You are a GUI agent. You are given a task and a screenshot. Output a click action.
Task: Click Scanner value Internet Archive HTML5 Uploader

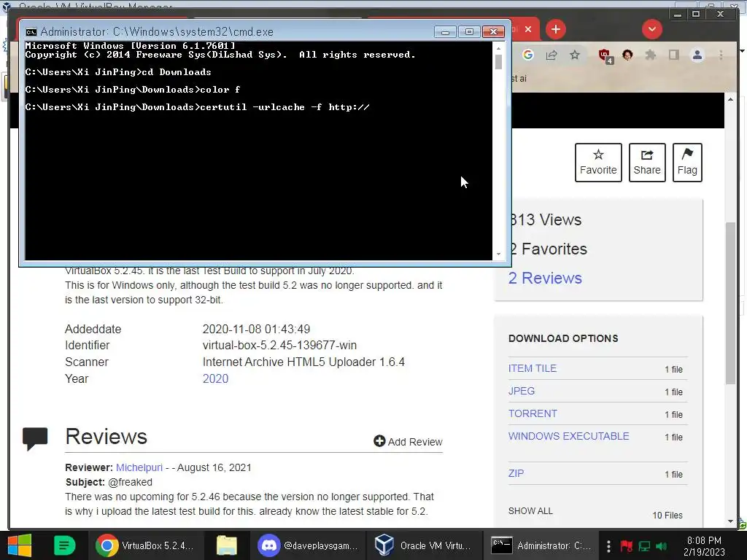point(303,362)
